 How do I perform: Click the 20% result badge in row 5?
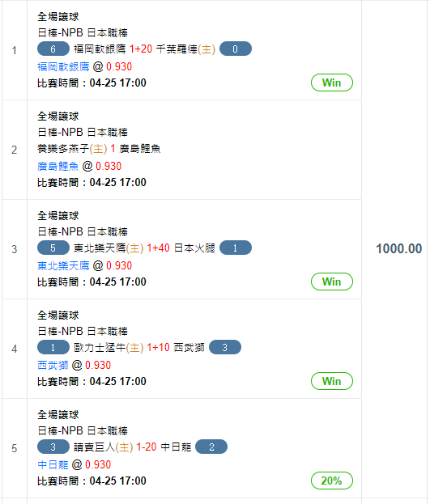[x=332, y=481]
